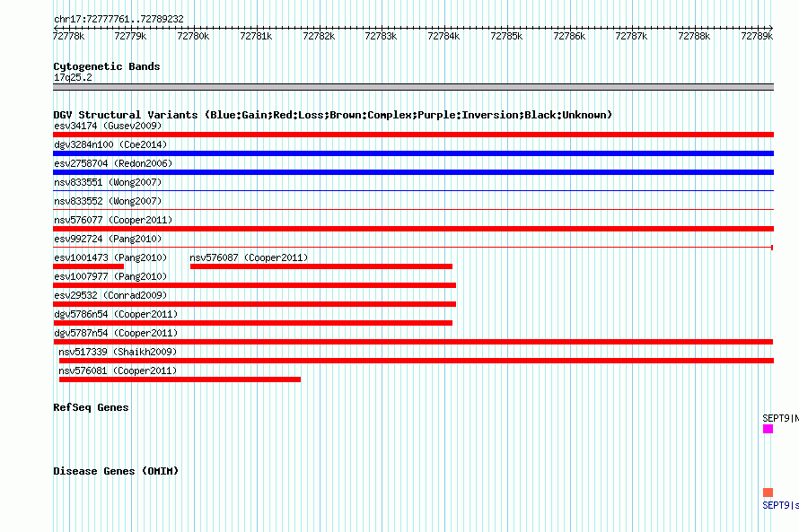Click the esv1001473 (Pang2010) label
This screenshot has width=799, height=532.
click(110, 257)
